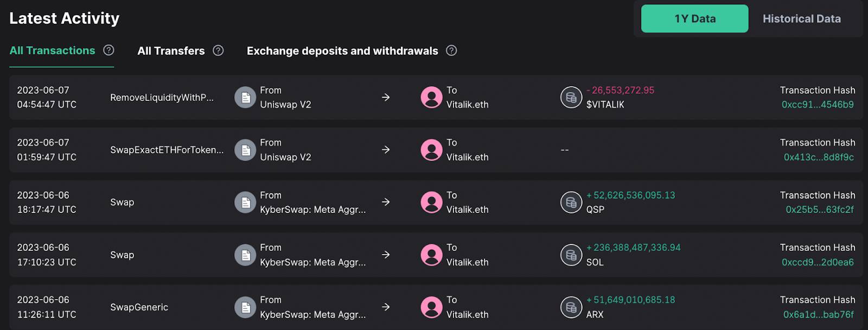Click help icon next to Exchange deposits and withdrawals
Viewport: 868px width, 330px height.
pos(451,50)
